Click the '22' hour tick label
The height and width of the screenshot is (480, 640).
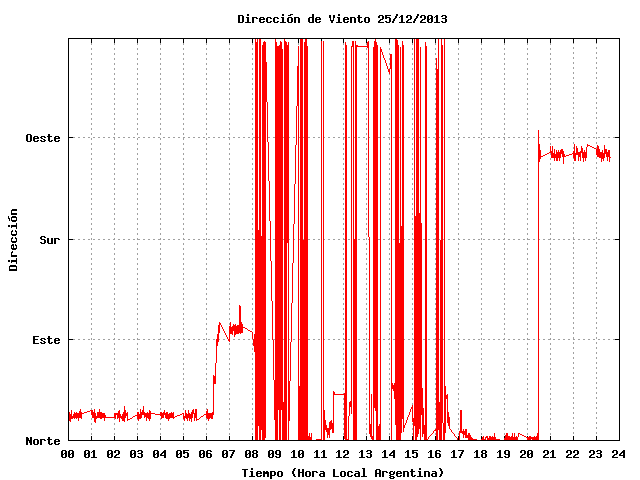pyautogui.click(x=573, y=454)
